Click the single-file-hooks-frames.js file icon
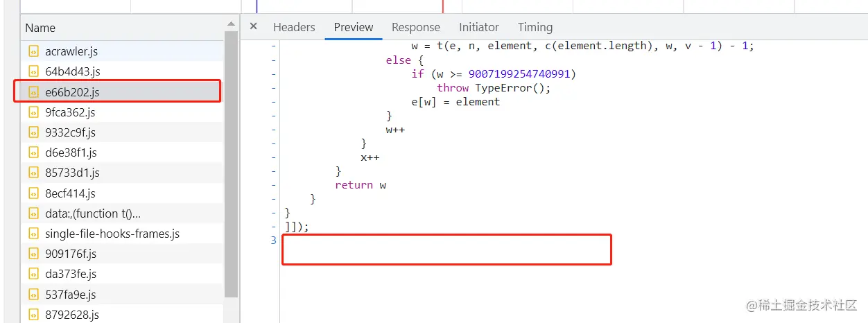This screenshot has height=323, width=868. (x=33, y=234)
